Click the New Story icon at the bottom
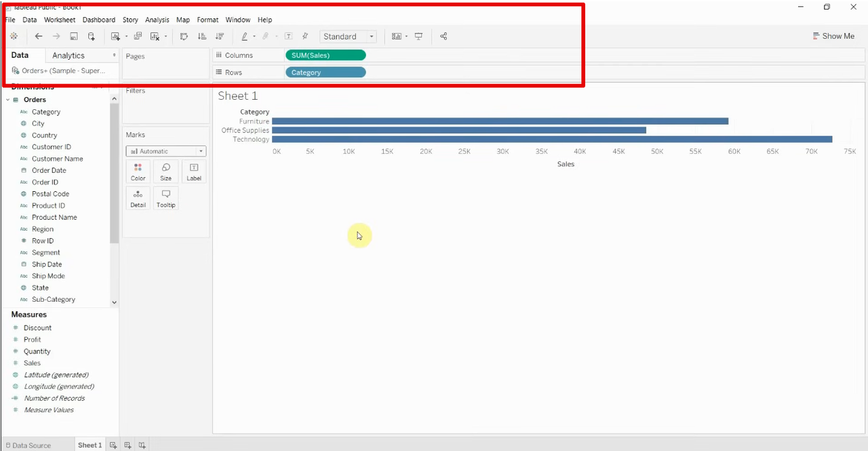The height and width of the screenshot is (451, 868). tap(142, 444)
